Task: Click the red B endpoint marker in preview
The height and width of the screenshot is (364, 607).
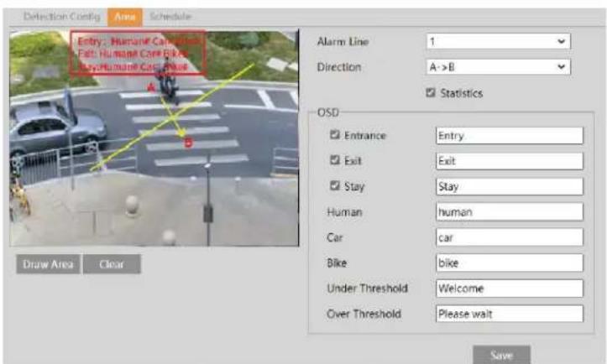Action: pos(189,143)
